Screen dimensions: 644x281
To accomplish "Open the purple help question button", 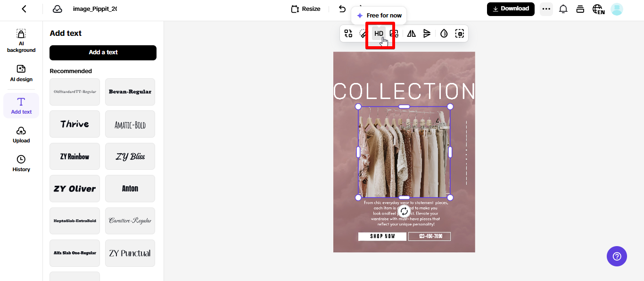I will (x=617, y=256).
